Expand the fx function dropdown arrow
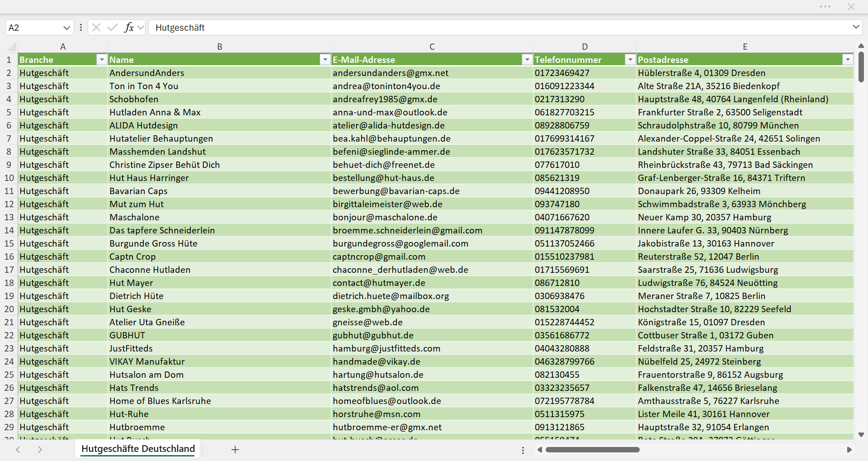Image resolution: width=868 pixels, height=461 pixels. coord(141,28)
